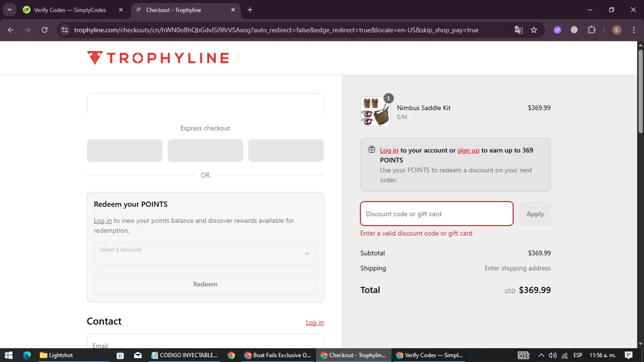The width and height of the screenshot is (644, 362).
Task: Open the tab search dropdown arrow
Action: coord(9,9)
